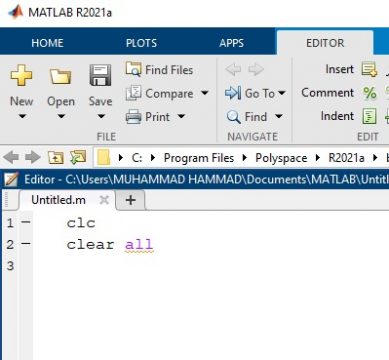Click the Comment percent icon
This screenshot has height=360, width=389.
(370, 93)
